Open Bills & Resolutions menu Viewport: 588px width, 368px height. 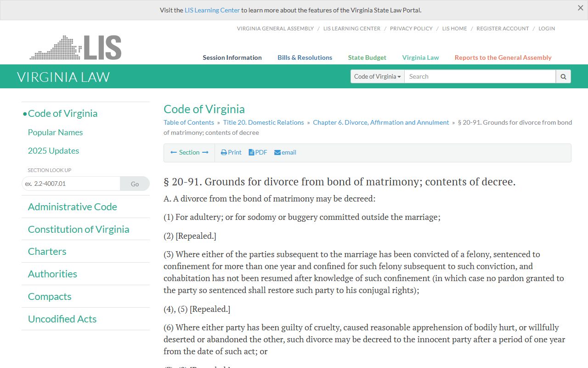tap(305, 57)
